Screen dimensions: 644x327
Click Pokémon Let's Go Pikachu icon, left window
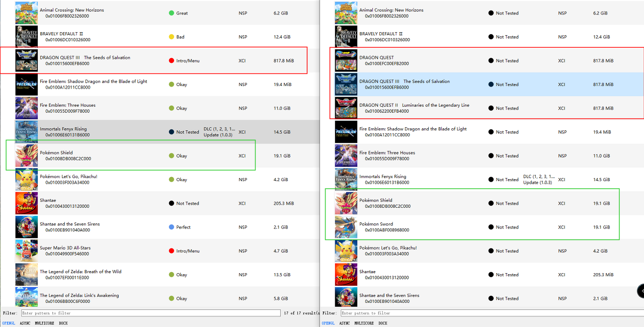[26, 180]
